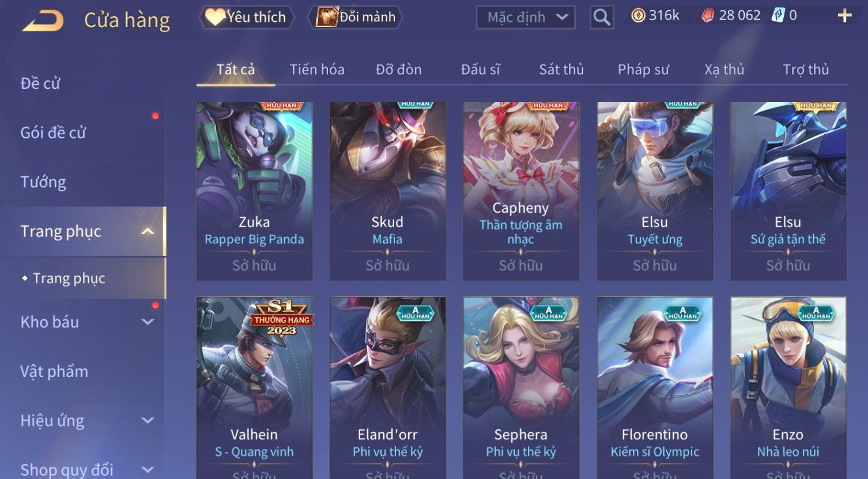Switch to the Tiến hóa tab
868x479 pixels.
pos(317,70)
